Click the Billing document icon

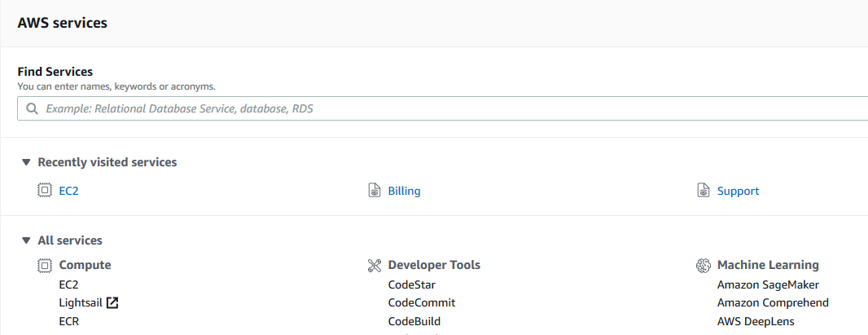tap(375, 191)
